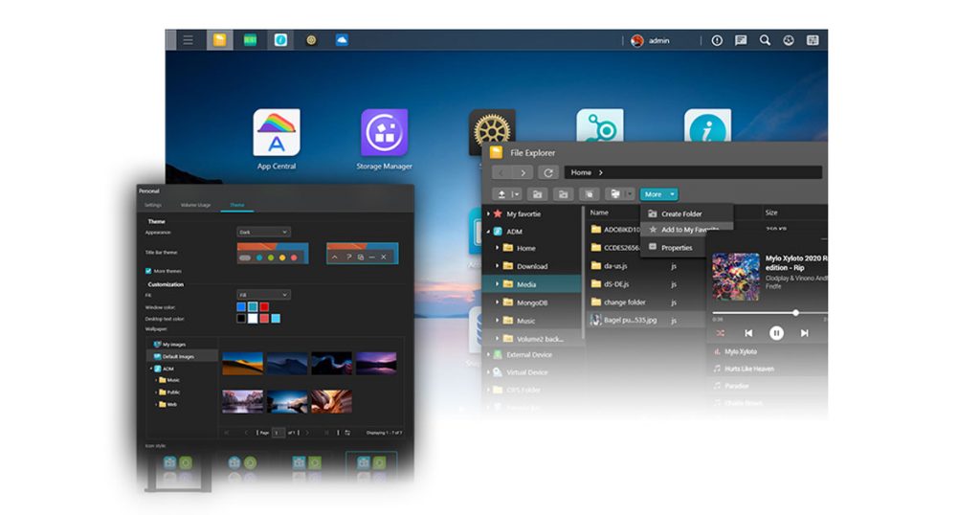
Task: Open the main menu hamburger icon
Action: (x=188, y=40)
